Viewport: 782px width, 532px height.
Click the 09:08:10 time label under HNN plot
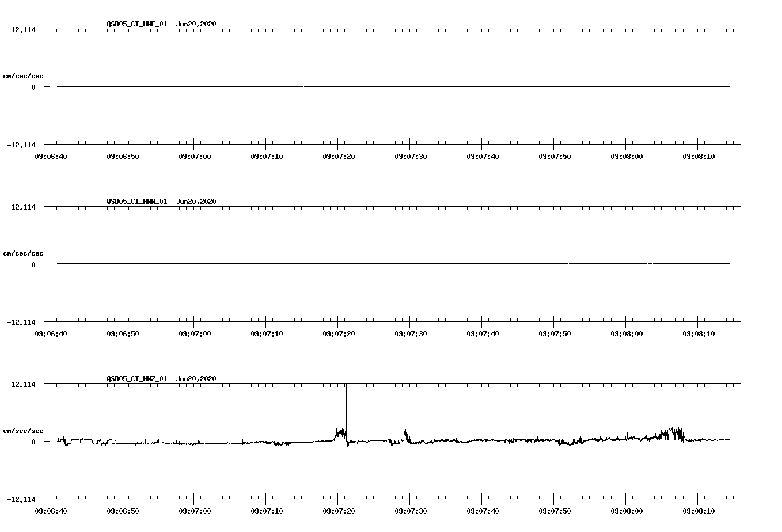pos(699,334)
